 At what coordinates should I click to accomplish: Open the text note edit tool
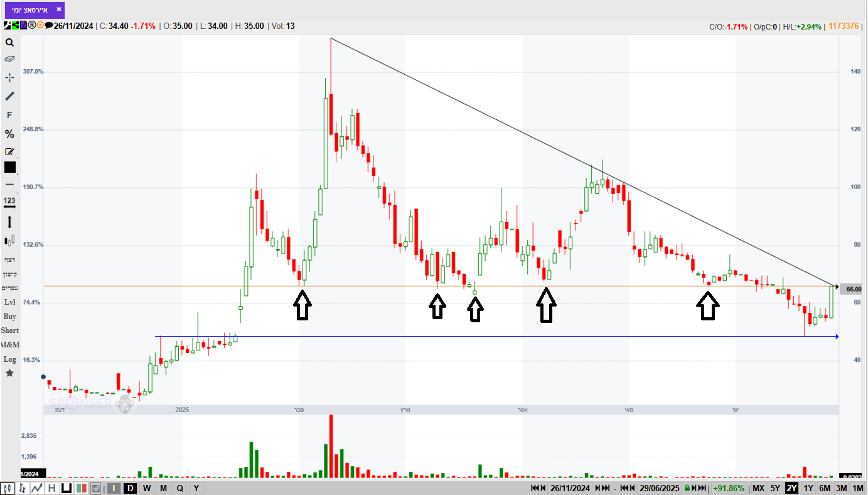(9, 151)
